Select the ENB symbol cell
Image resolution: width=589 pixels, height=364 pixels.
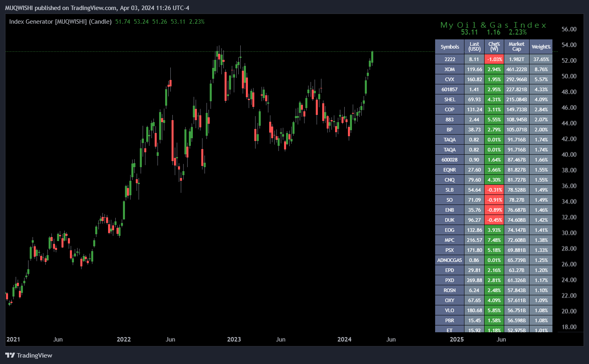pos(450,210)
